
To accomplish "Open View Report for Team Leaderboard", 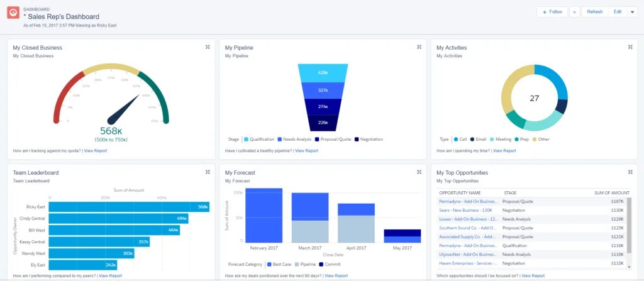I will click(111, 276).
